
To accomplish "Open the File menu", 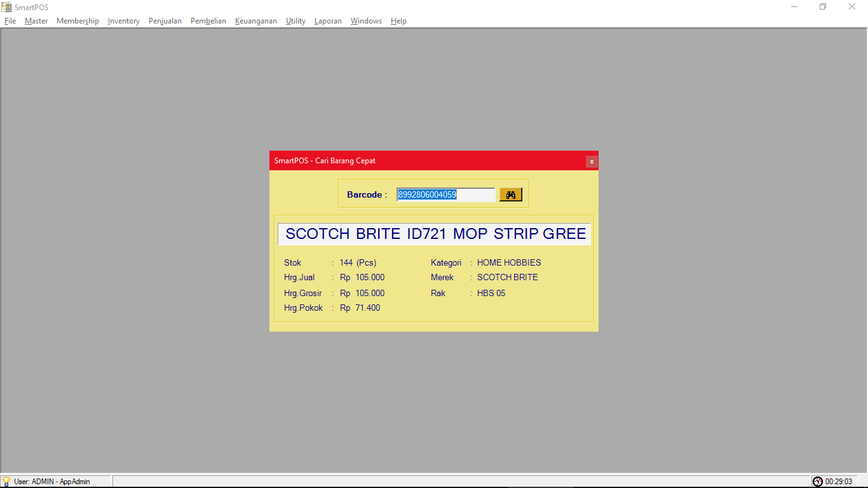I will (10, 21).
